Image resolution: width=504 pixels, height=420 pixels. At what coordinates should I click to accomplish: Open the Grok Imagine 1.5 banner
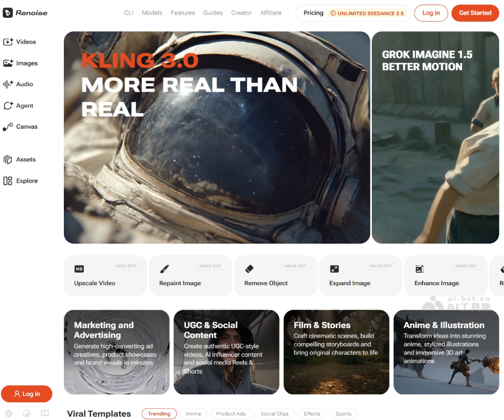(436, 138)
